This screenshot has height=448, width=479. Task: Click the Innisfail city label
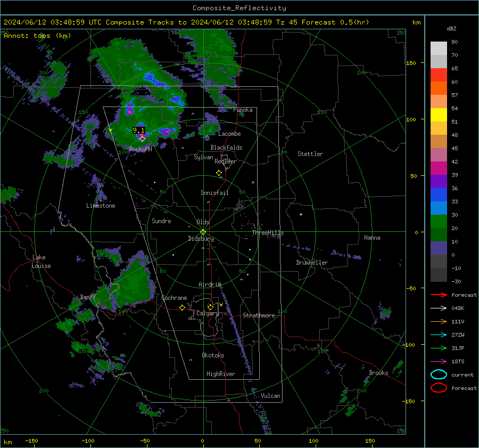coord(214,193)
